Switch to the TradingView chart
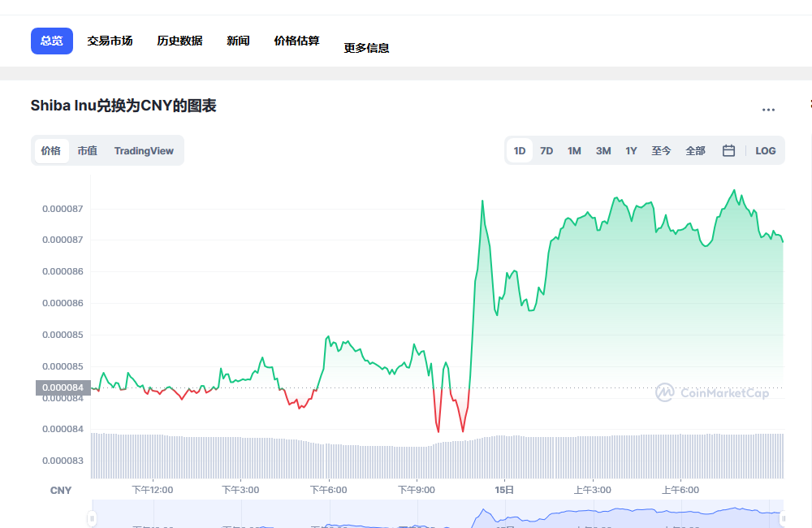 click(144, 151)
